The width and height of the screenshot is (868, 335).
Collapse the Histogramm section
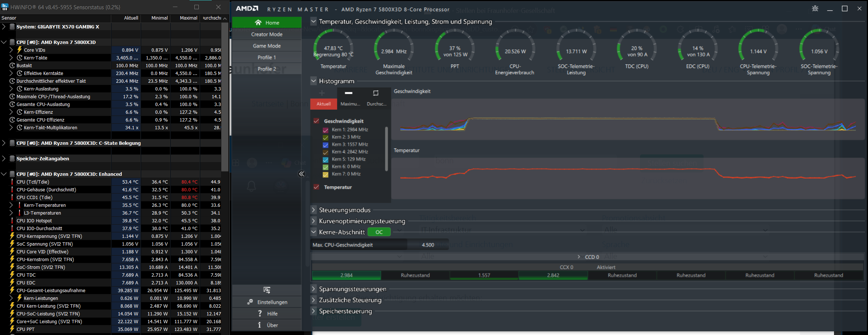pyautogui.click(x=313, y=81)
